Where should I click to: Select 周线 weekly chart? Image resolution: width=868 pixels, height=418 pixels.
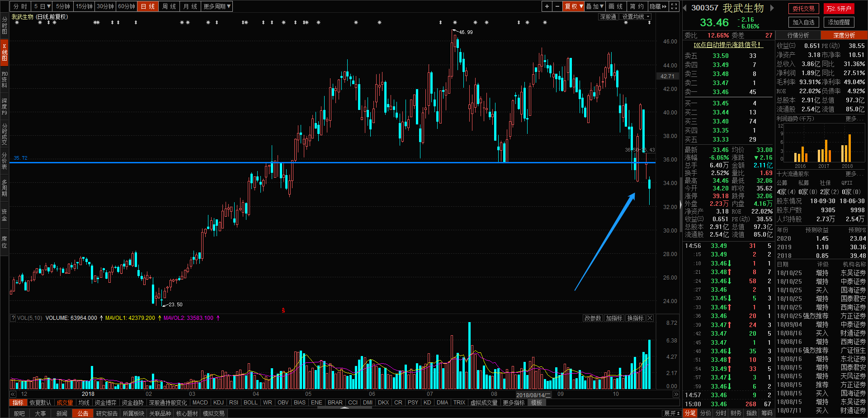(x=169, y=6)
